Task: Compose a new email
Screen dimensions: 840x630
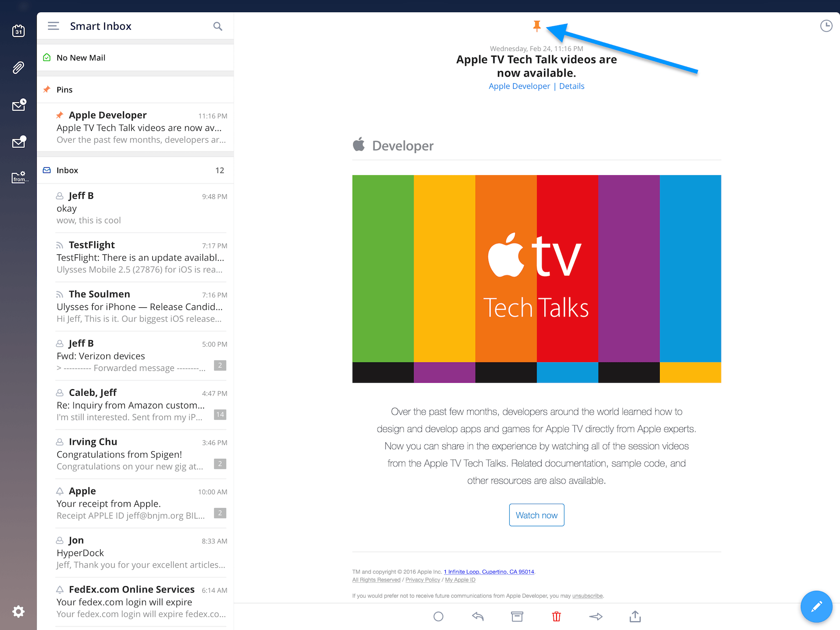Action: tap(816, 606)
